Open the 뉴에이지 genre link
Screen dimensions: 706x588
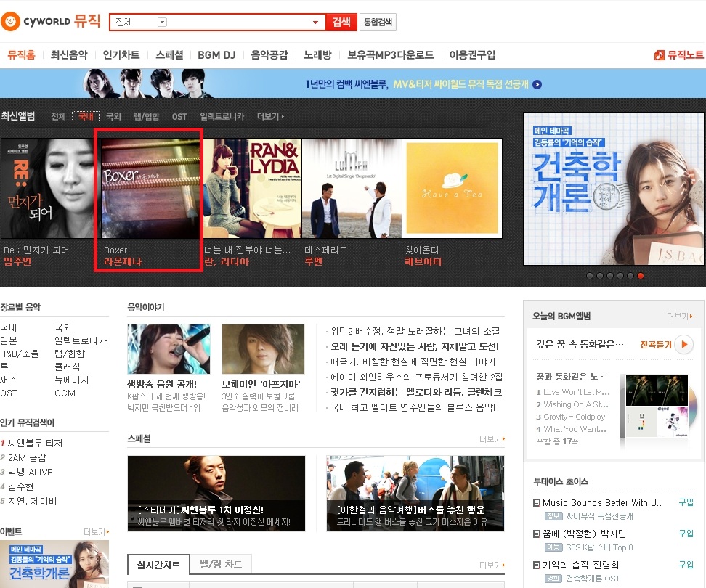point(72,380)
